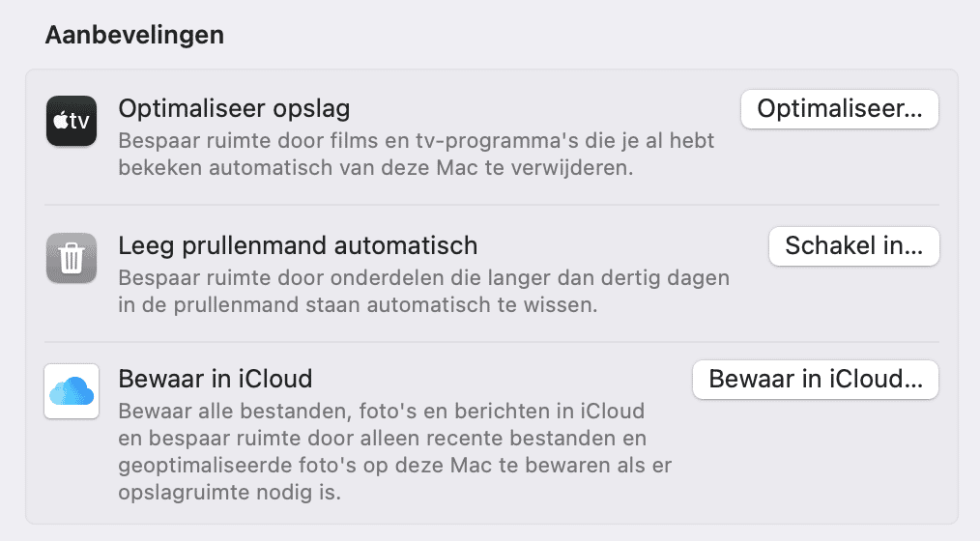Click the text 'opslagruimte nodig is.'

coord(229,493)
